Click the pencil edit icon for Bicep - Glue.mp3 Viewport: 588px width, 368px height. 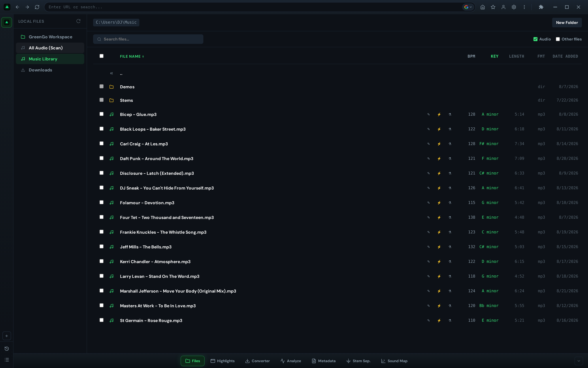click(429, 114)
